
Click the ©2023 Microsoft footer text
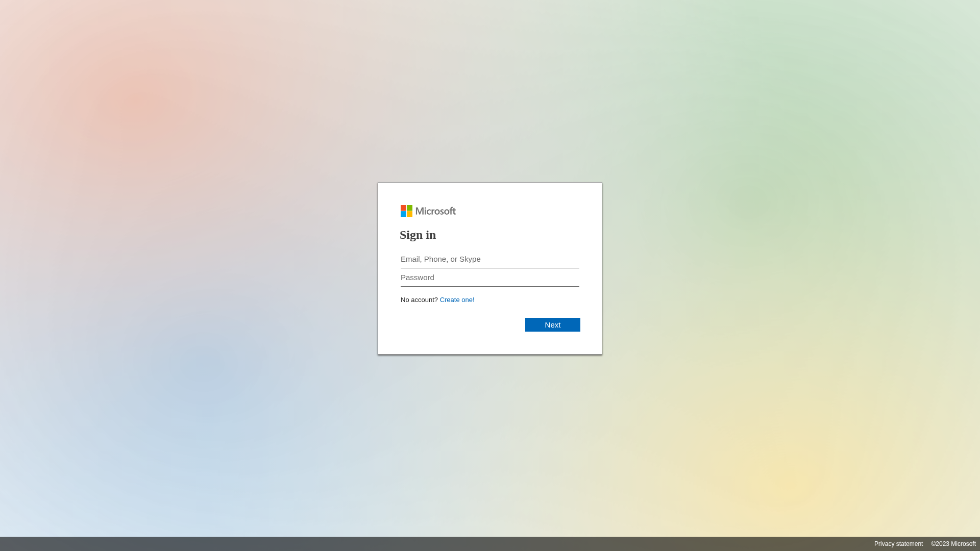[x=953, y=544]
